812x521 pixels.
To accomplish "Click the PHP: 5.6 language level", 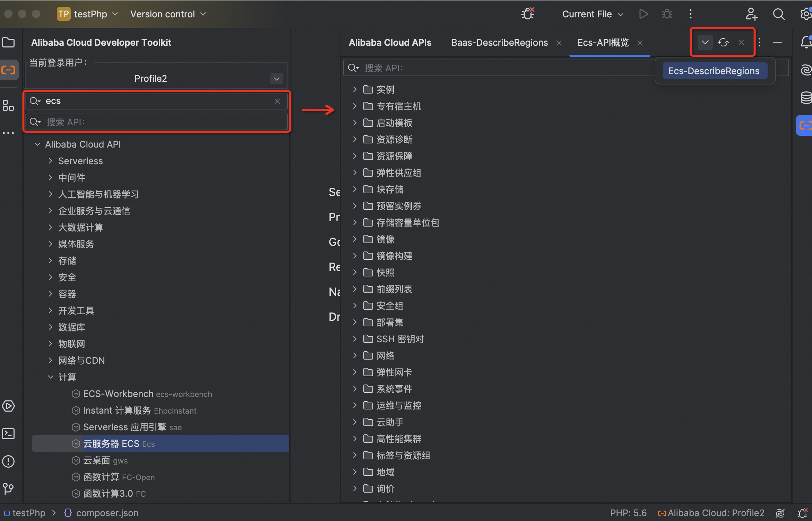I will [x=628, y=513].
